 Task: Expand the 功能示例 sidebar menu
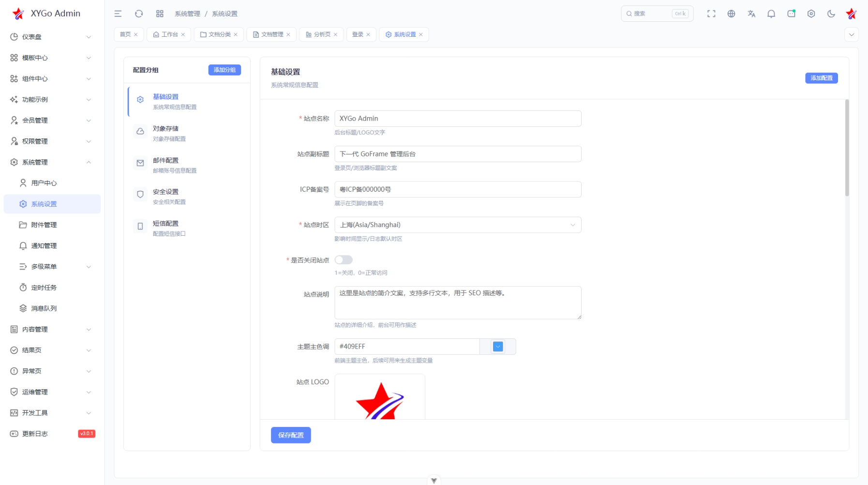click(52, 99)
